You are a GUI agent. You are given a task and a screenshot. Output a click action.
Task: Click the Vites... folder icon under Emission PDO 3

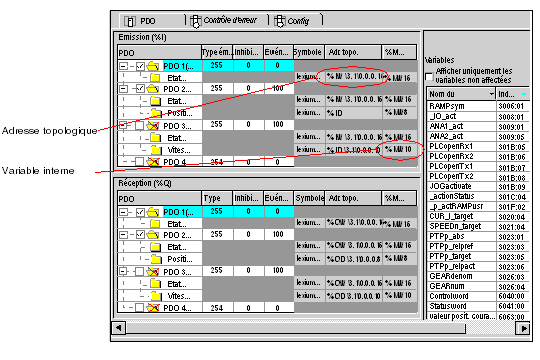pos(156,150)
